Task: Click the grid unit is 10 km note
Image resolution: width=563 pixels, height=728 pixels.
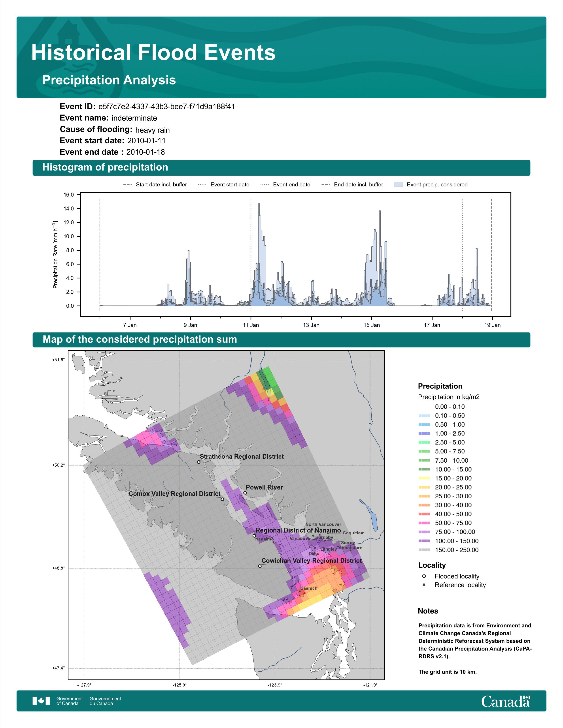Action: tap(447, 672)
